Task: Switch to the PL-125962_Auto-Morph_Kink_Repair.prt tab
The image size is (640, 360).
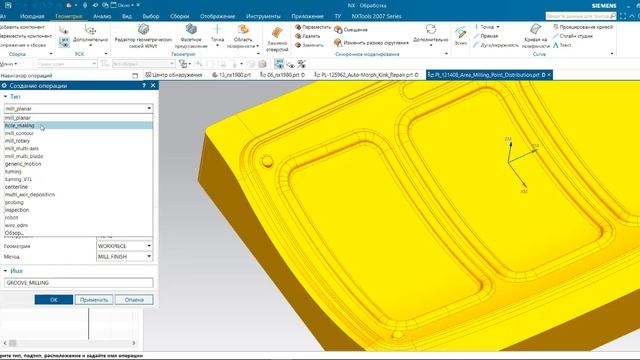Action: [367, 75]
